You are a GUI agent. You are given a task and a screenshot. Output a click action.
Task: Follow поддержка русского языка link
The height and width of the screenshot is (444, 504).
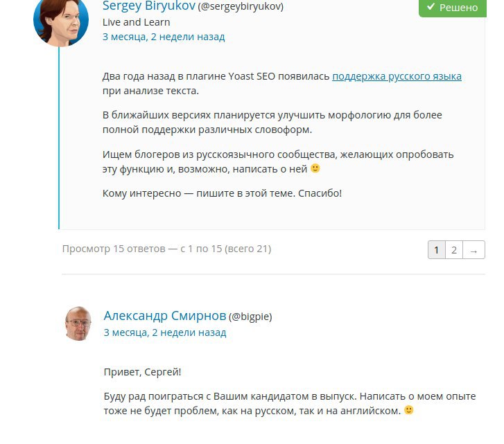(x=397, y=76)
